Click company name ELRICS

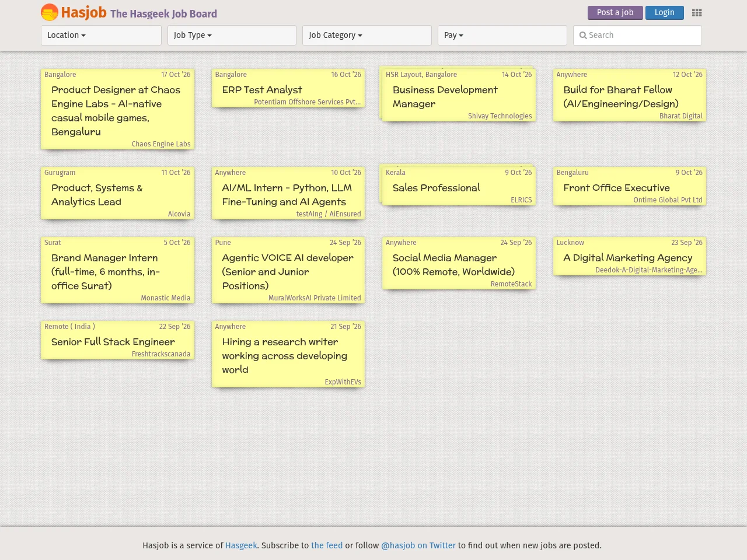(x=521, y=200)
